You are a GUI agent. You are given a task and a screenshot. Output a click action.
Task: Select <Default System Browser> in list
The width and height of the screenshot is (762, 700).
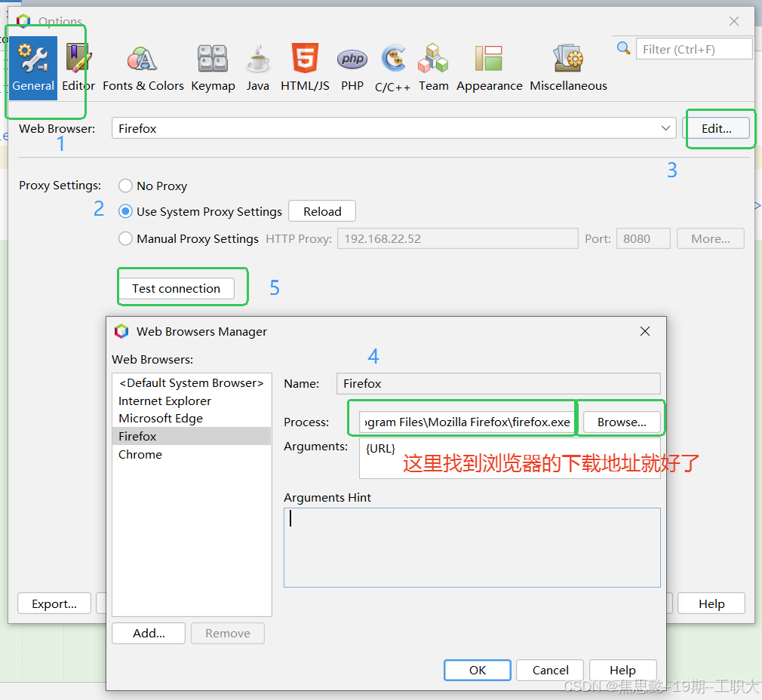point(192,382)
